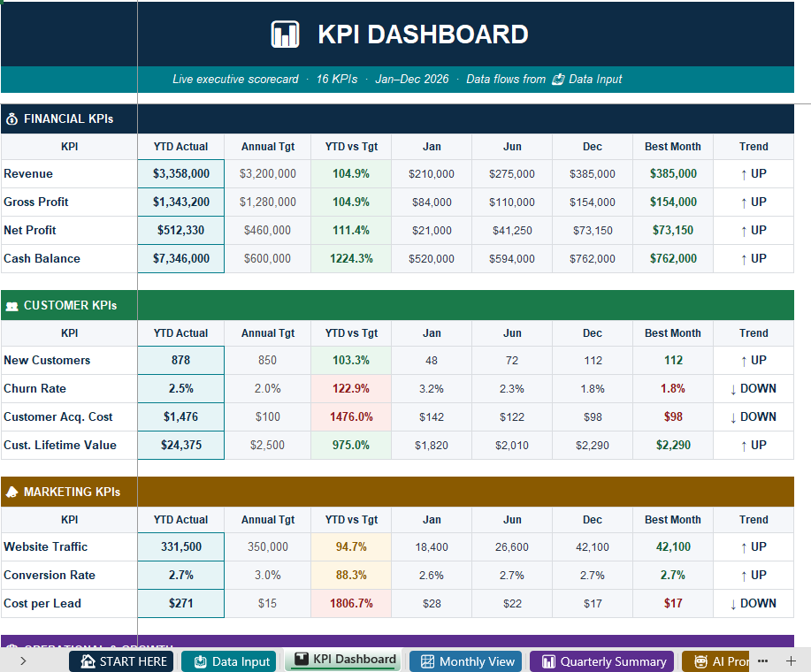Click the Data Input icon in the subtitle banner

[558, 79]
